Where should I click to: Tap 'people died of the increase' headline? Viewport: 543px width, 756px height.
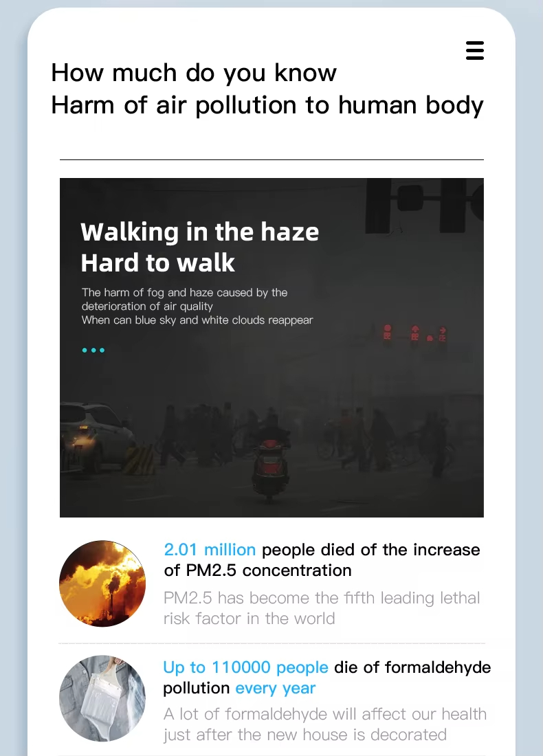[371, 550]
